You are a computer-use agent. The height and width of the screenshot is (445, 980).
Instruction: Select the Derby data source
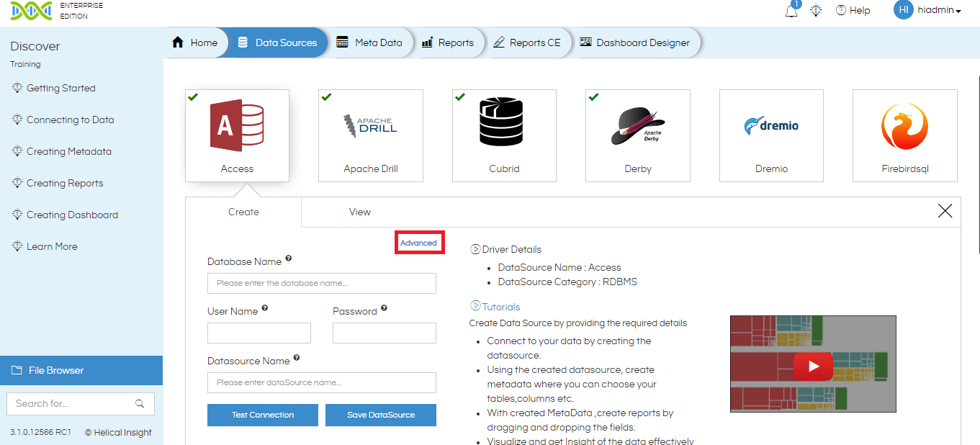(x=638, y=135)
